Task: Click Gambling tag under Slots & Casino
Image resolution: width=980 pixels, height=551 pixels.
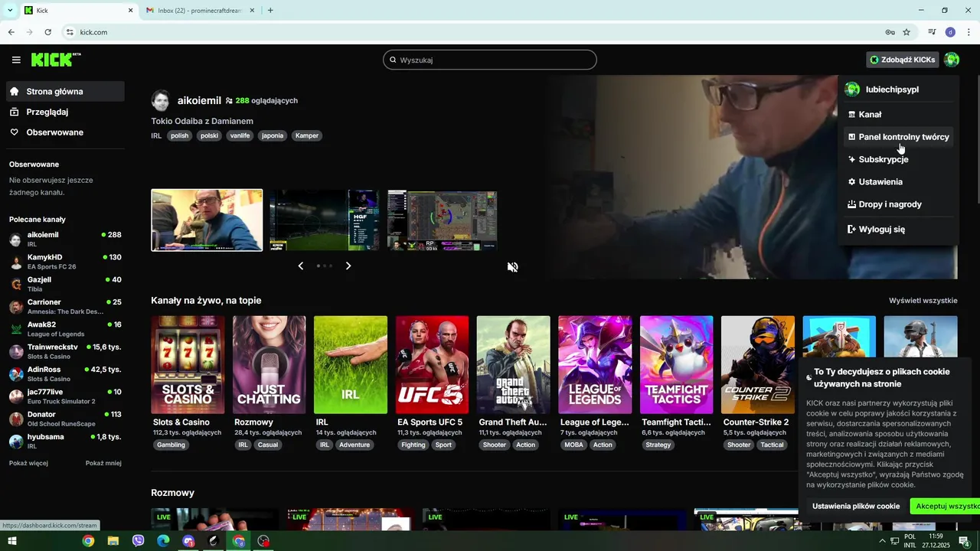Action: (x=171, y=445)
